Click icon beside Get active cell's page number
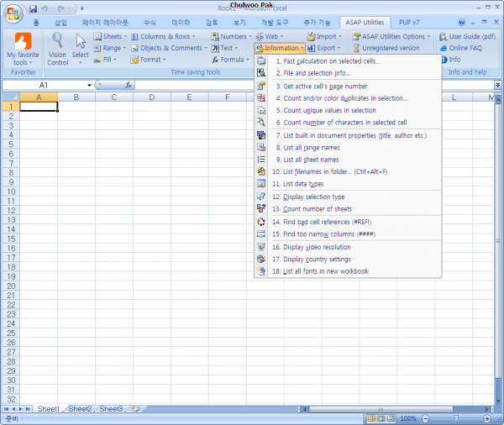Screen dimensions: 504x425 (261, 86)
